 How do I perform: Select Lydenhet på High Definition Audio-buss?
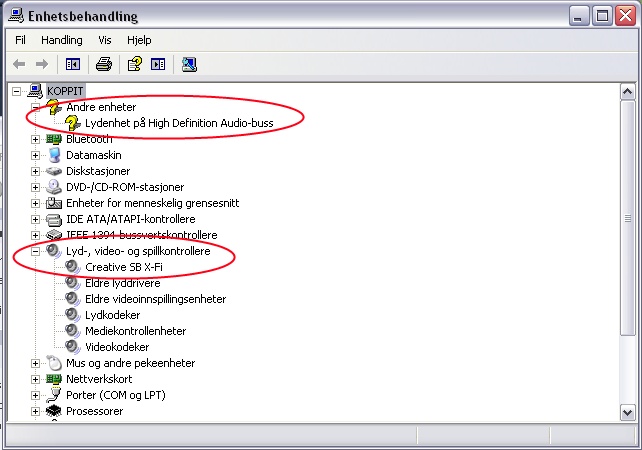point(179,123)
